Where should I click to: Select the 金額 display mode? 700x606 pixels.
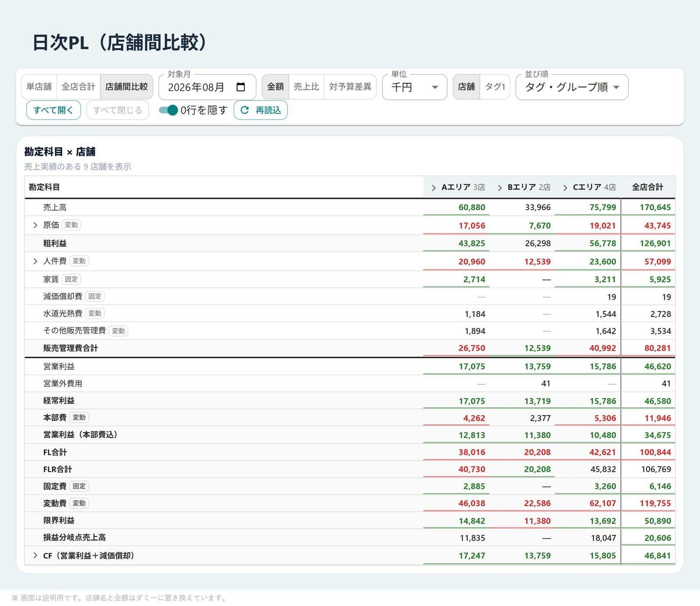[275, 87]
